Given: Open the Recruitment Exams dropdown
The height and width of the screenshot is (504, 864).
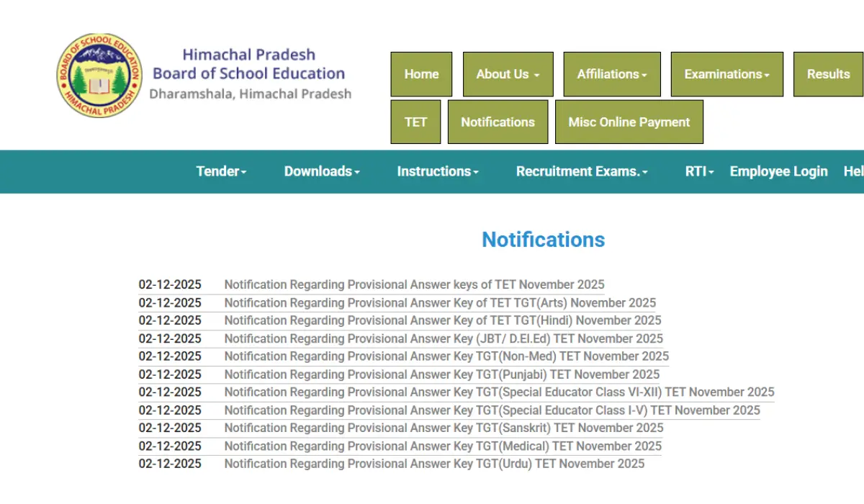Looking at the screenshot, I should (x=582, y=171).
